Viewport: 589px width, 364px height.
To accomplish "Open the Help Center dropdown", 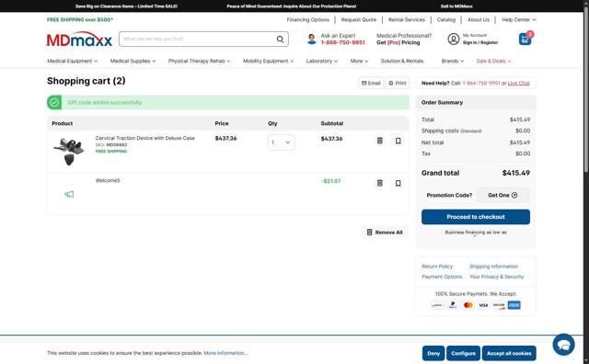I will [x=519, y=19].
